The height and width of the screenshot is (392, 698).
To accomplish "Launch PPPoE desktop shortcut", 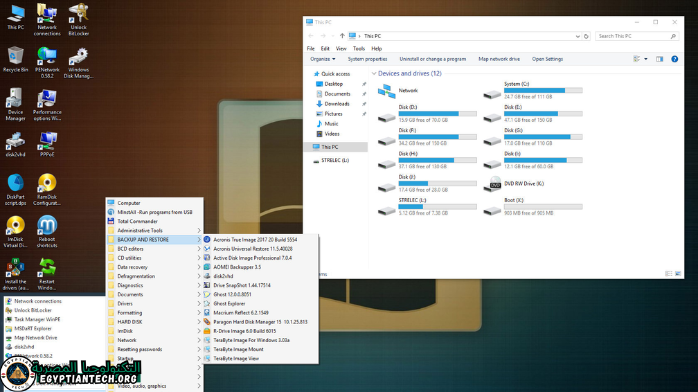I will tap(47, 144).
